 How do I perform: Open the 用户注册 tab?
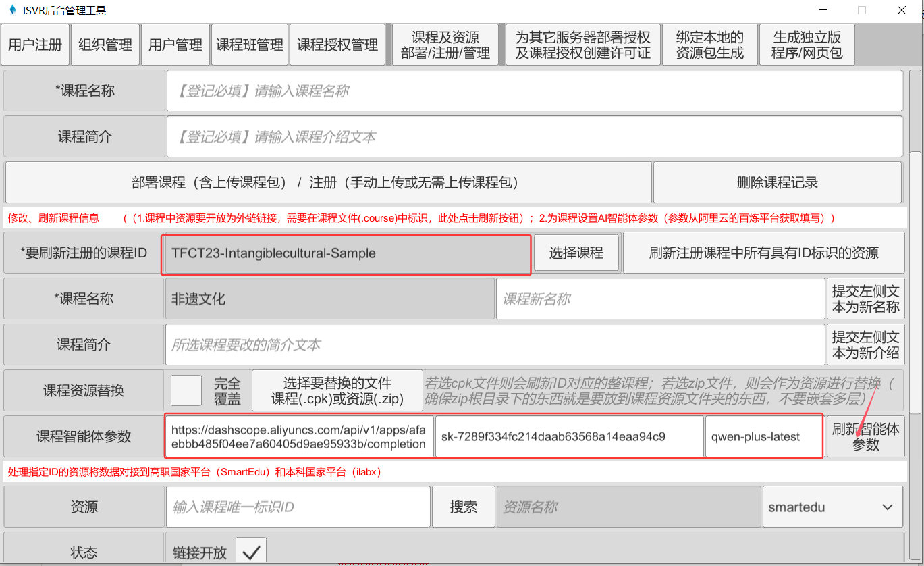[35, 45]
